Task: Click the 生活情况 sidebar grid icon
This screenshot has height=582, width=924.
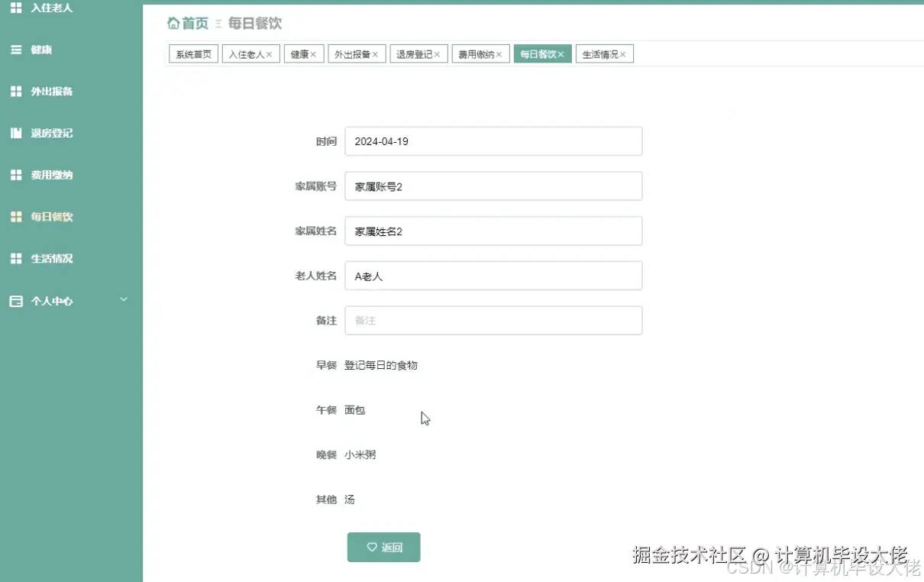Action: pyautogui.click(x=16, y=259)
